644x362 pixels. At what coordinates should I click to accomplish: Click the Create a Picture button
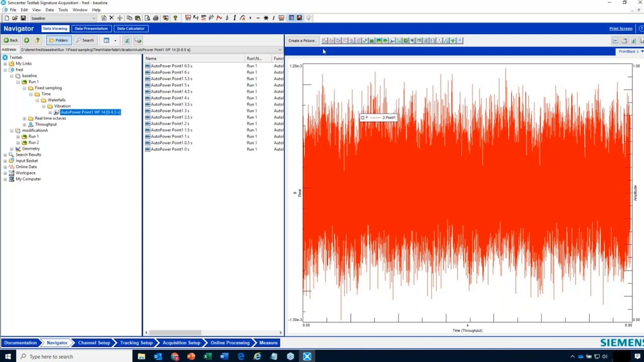click(x=302, y=41)
